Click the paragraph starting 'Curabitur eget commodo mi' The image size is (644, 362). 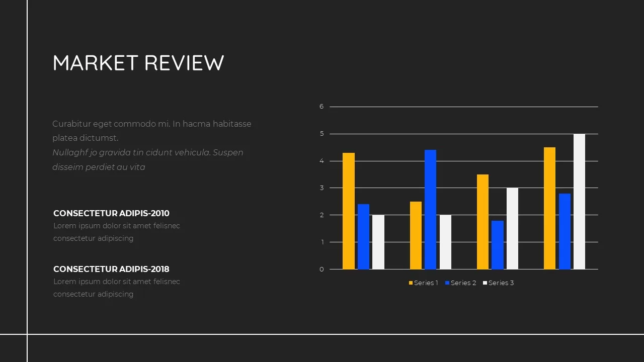click(152, 131)
